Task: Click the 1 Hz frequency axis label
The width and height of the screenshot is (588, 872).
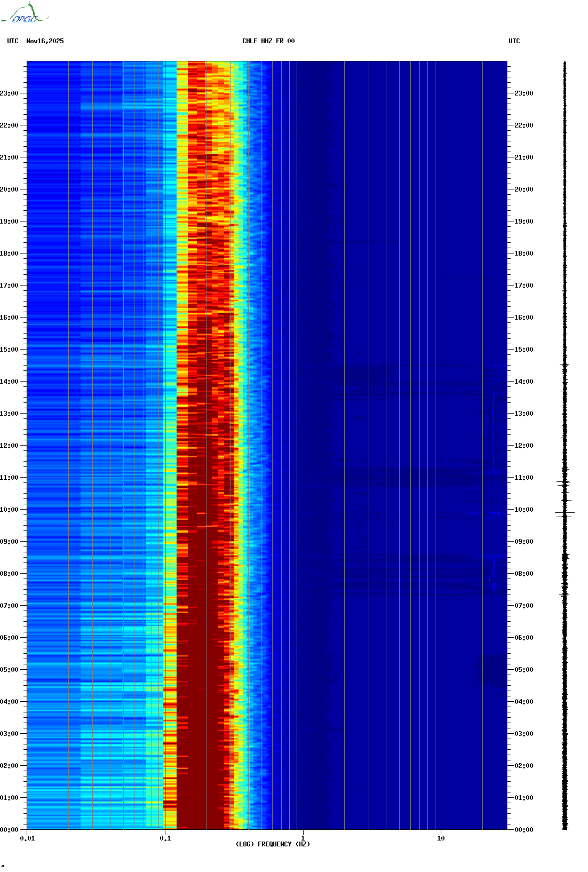Action: pos(303,838)
